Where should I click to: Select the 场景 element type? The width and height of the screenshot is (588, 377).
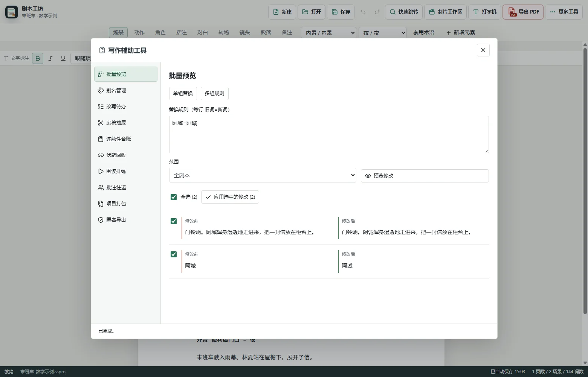(x=118, y=33)
